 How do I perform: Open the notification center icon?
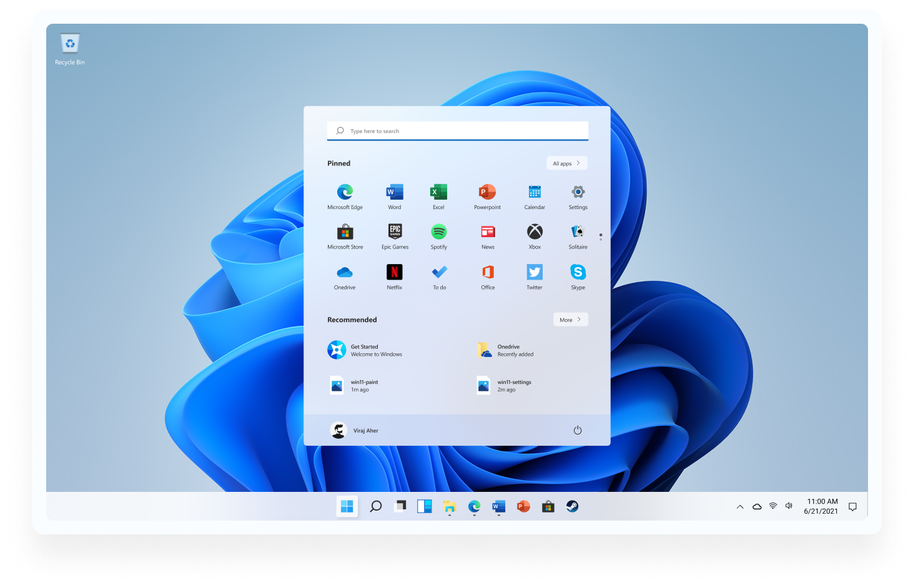pos(852,507)
